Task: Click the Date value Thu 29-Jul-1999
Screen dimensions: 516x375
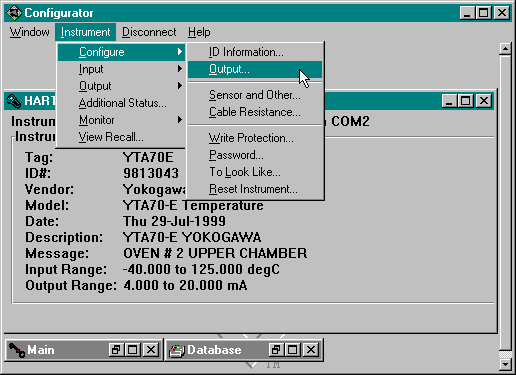Action: click(174, 221)
